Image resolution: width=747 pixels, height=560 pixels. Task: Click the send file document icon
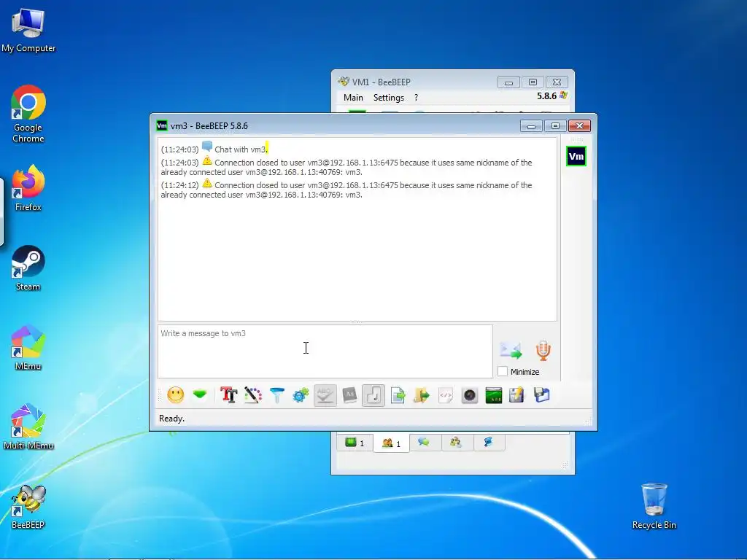398,395
